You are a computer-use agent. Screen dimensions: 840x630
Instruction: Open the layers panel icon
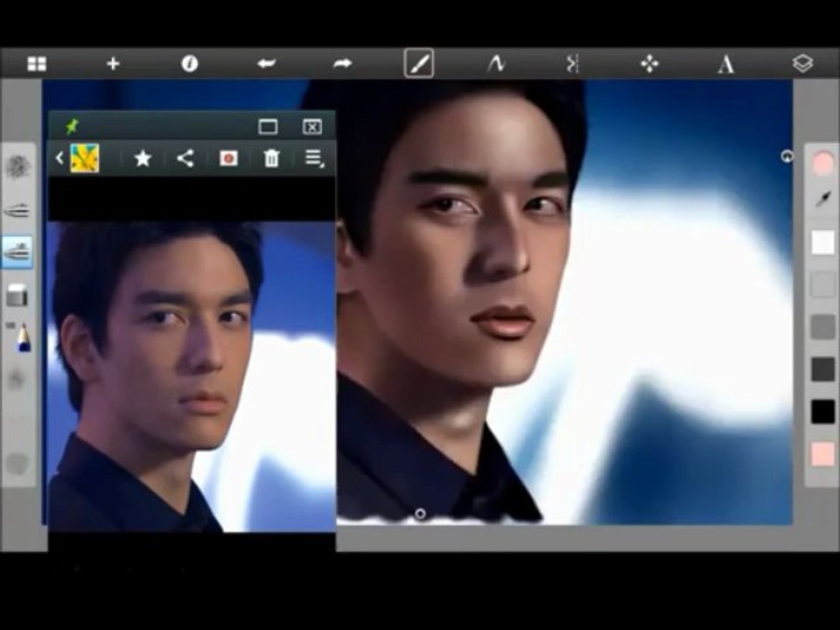(x=802, y=64)
